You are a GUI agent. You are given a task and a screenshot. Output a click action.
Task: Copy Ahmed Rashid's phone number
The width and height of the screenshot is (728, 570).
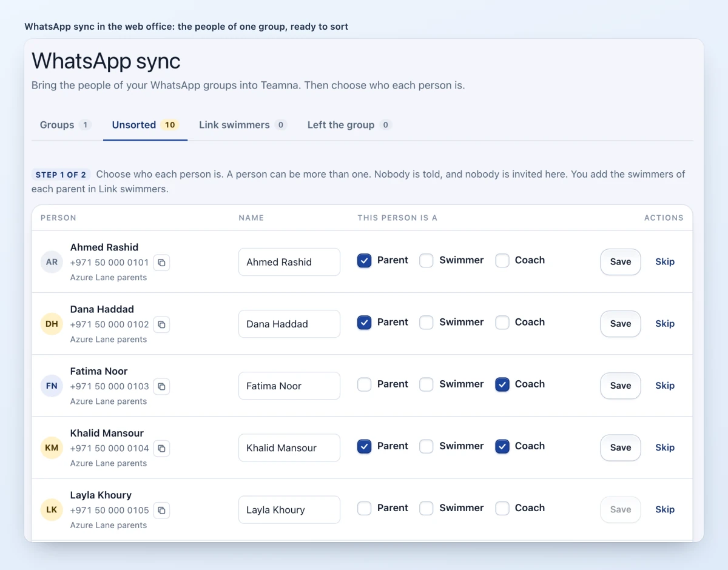161,263
